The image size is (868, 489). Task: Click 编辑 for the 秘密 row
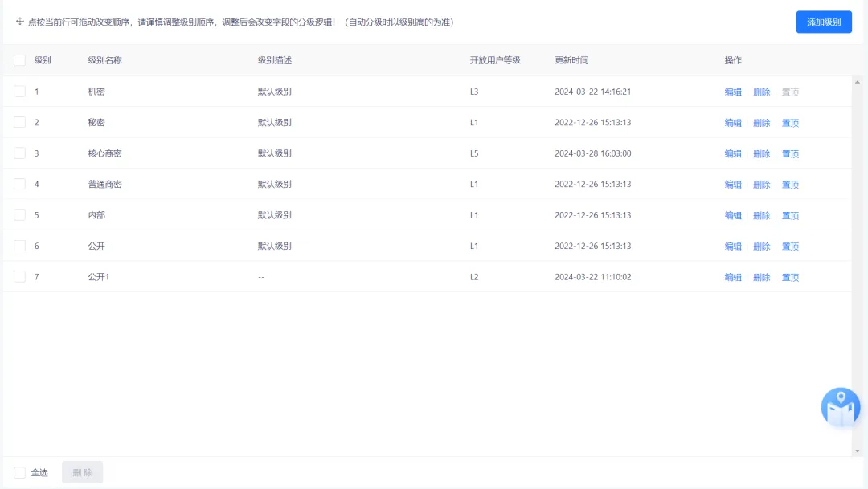[x=733, y=122]
